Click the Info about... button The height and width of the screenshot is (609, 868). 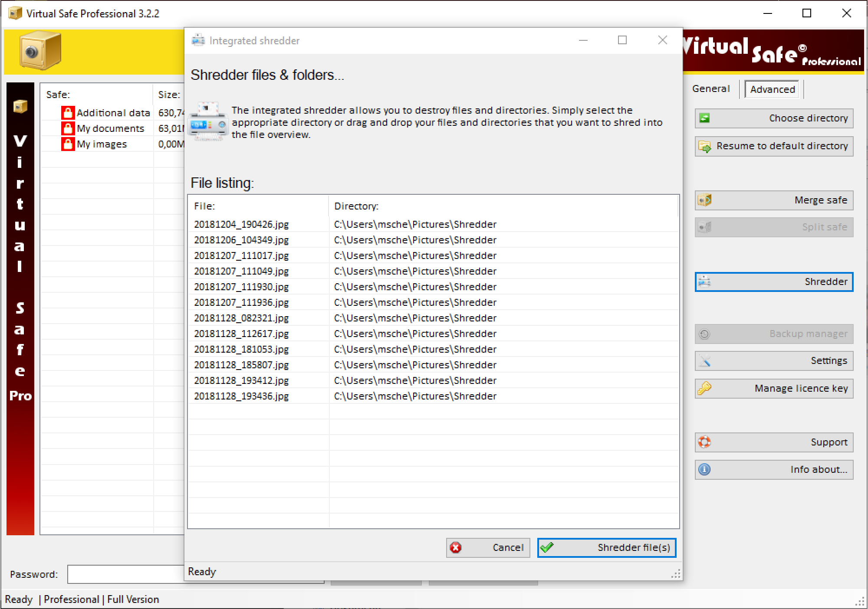(x=774, y=469)
